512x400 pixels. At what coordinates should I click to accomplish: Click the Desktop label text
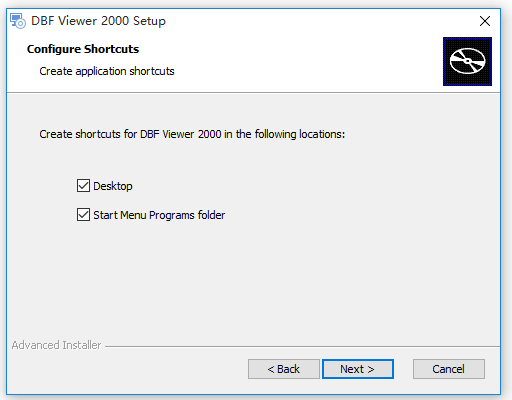[113, 186]
